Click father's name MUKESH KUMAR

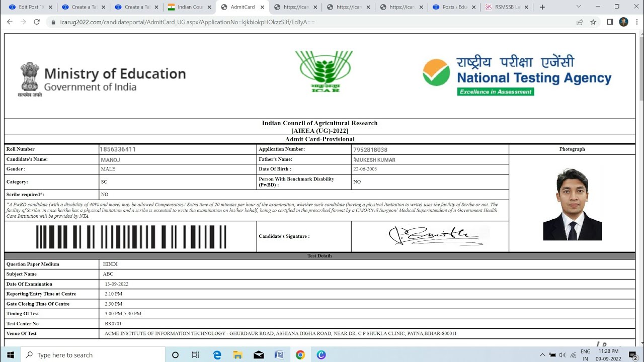(374, 160)
